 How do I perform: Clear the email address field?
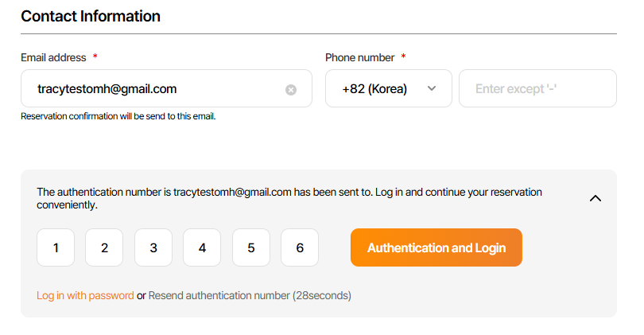[x=291, y=89]
